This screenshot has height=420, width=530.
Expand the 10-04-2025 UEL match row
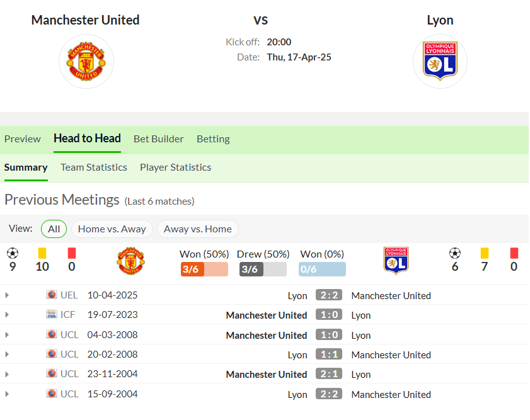point(7,295)
